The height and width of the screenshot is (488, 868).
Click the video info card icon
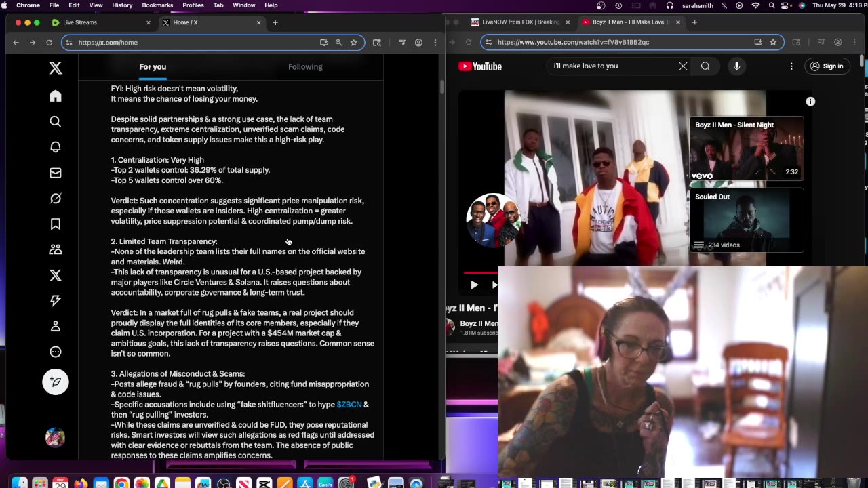810,102
